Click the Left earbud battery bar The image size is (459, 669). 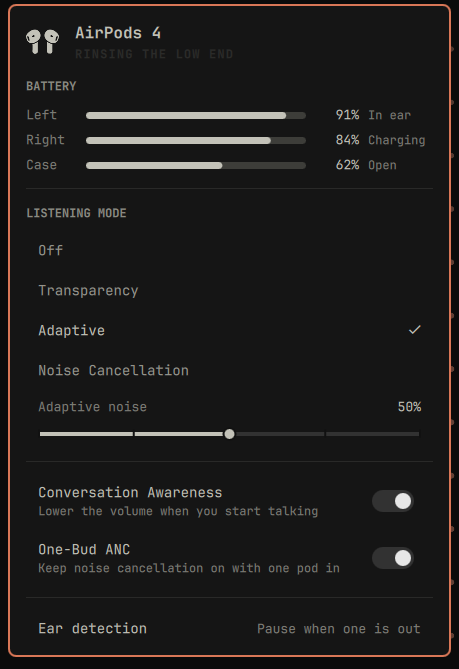[196, 115]
